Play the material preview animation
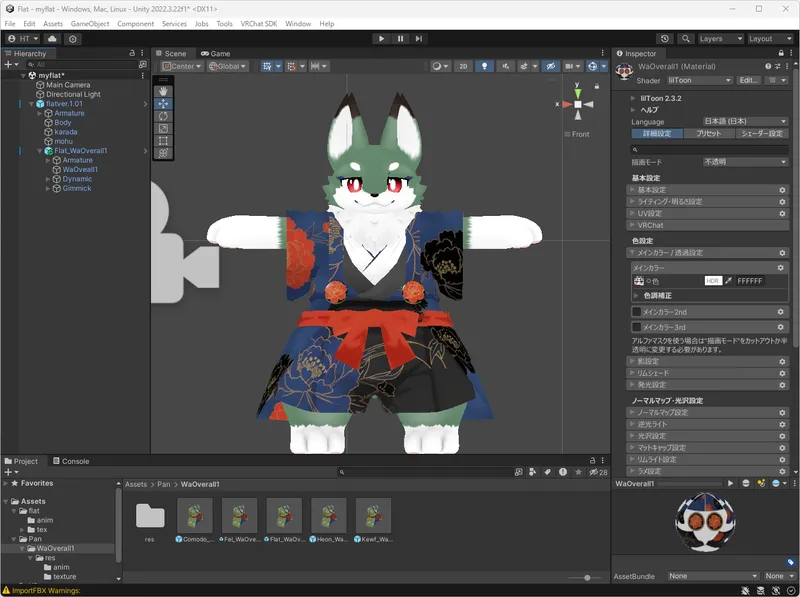Viewport: 800px width, 597px height. coord(730,483)
